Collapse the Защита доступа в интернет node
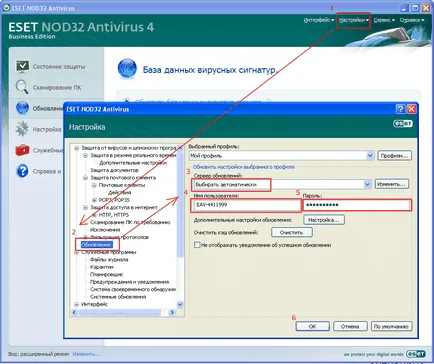 [85, 207]
